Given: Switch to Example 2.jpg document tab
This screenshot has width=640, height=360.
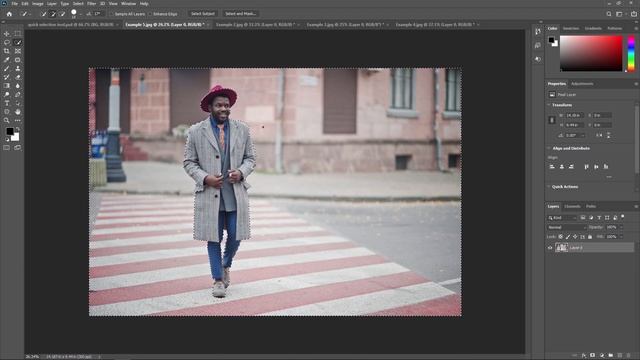Looking at the screenshot, I should [255, 24].
